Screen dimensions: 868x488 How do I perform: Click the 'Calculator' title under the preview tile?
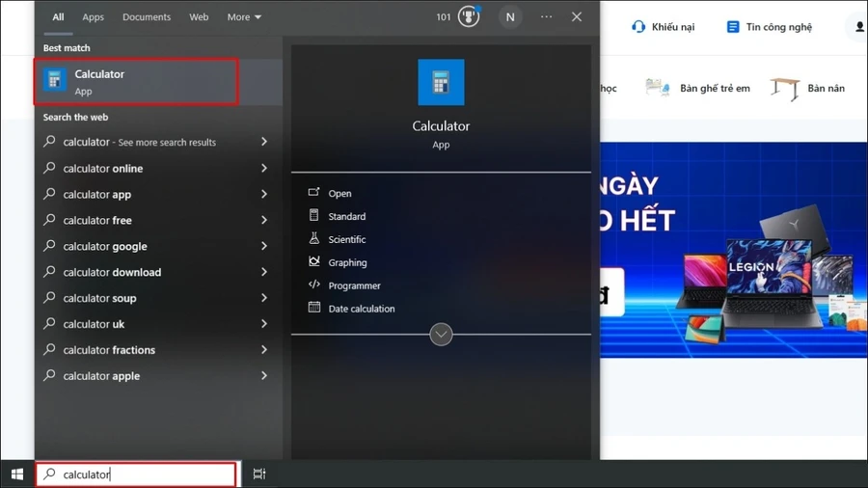[441, 126]
